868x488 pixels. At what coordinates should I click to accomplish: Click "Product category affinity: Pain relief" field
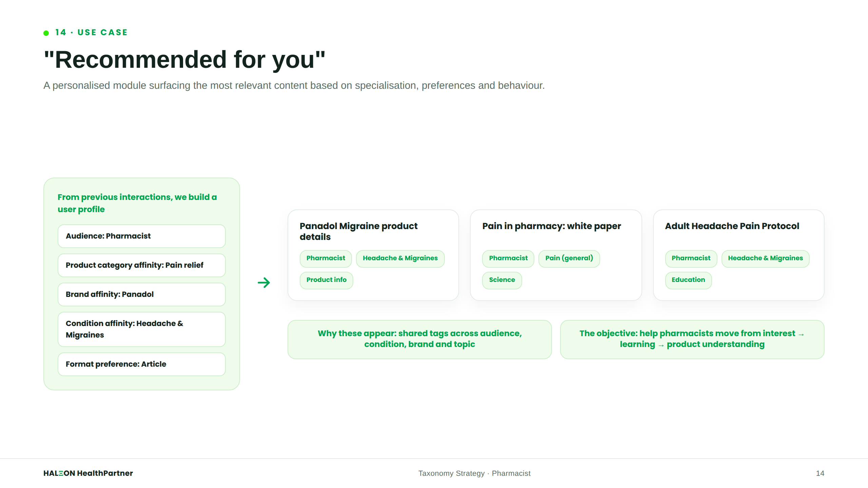[142, 265]
